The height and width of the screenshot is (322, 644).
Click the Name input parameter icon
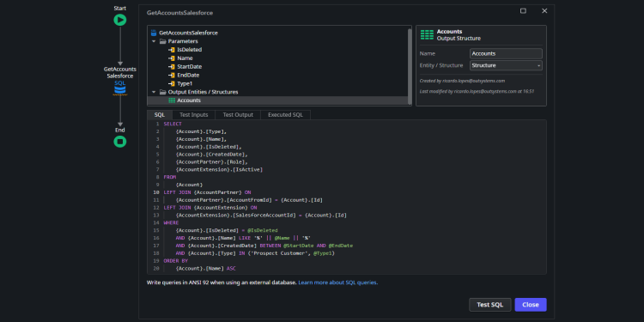coord(172,58)
